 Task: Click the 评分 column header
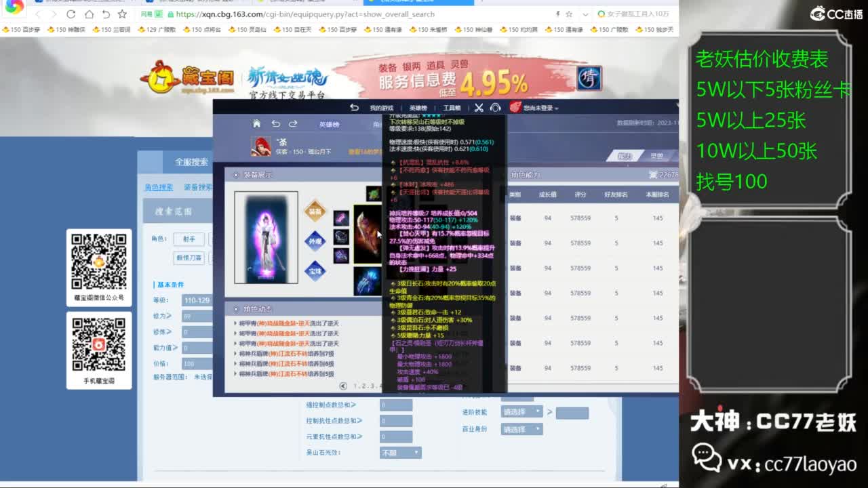pyautogui.click(x=580, y=195)
